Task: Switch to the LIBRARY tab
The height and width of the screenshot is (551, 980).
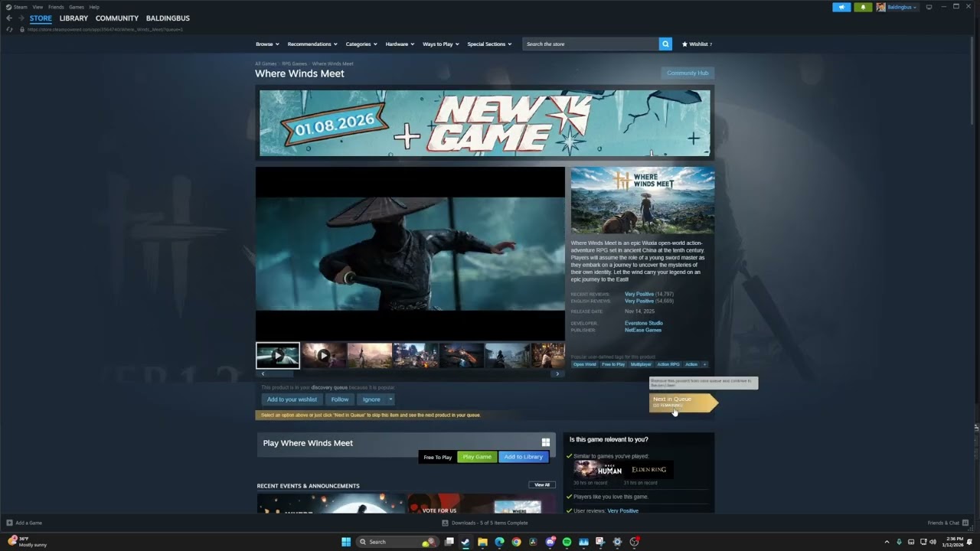Action: click(x=73, y=18)
